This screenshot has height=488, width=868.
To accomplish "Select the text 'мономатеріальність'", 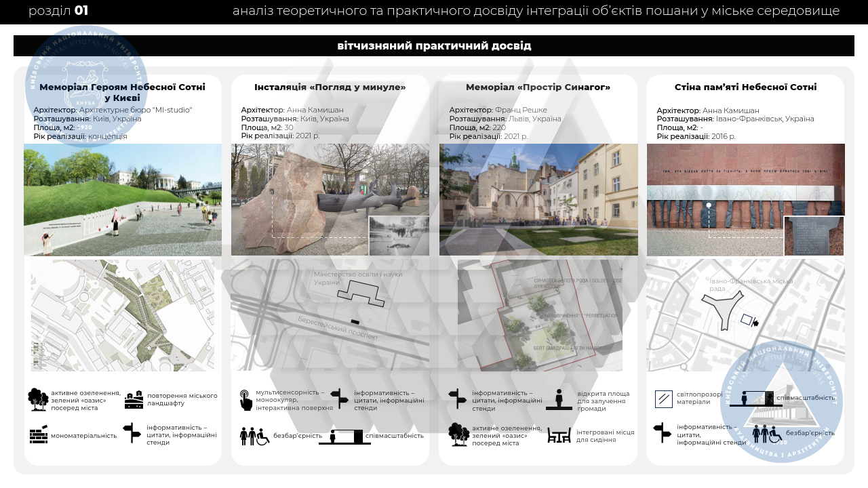I will pos(84,436).
